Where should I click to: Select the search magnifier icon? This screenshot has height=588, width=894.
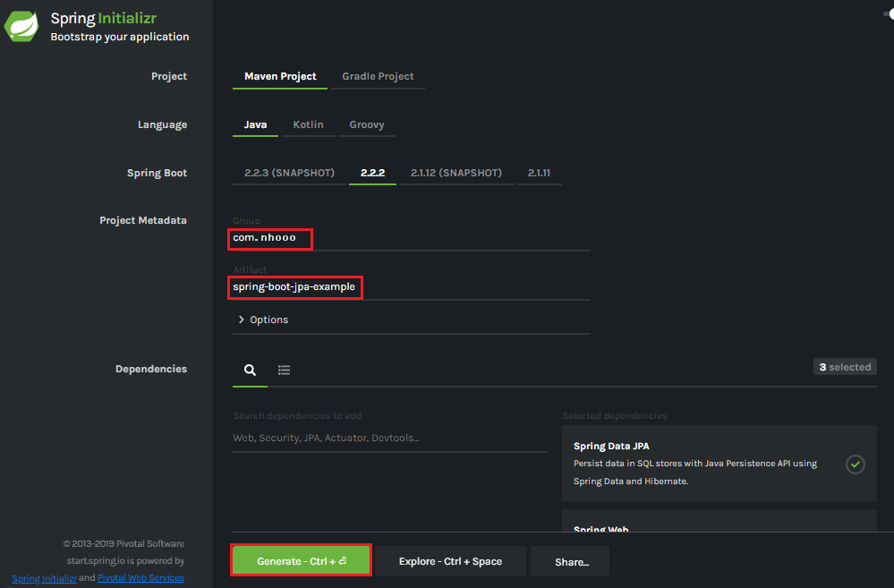[x=250, y=369]
